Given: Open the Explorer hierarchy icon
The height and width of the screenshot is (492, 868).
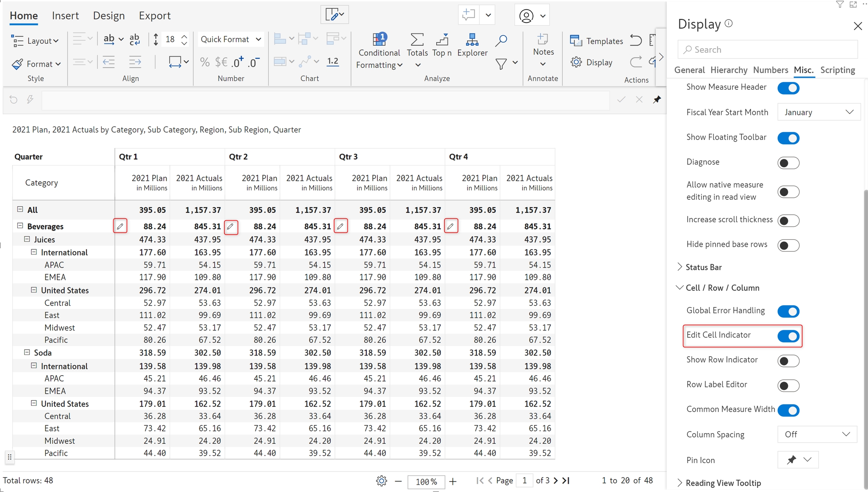Looking at the screenshot, I should tap(472, 39).
